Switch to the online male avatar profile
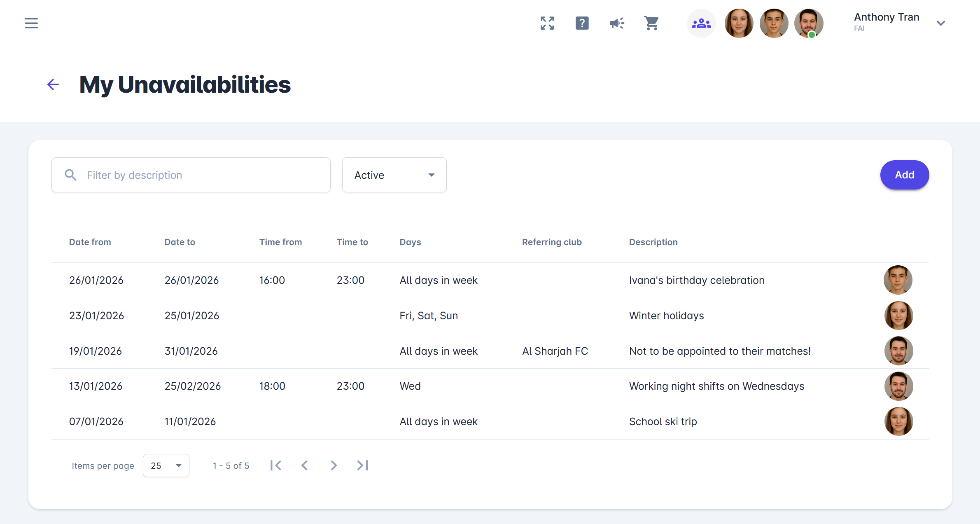This screenshot has width=980, height=524. (808, 23)
